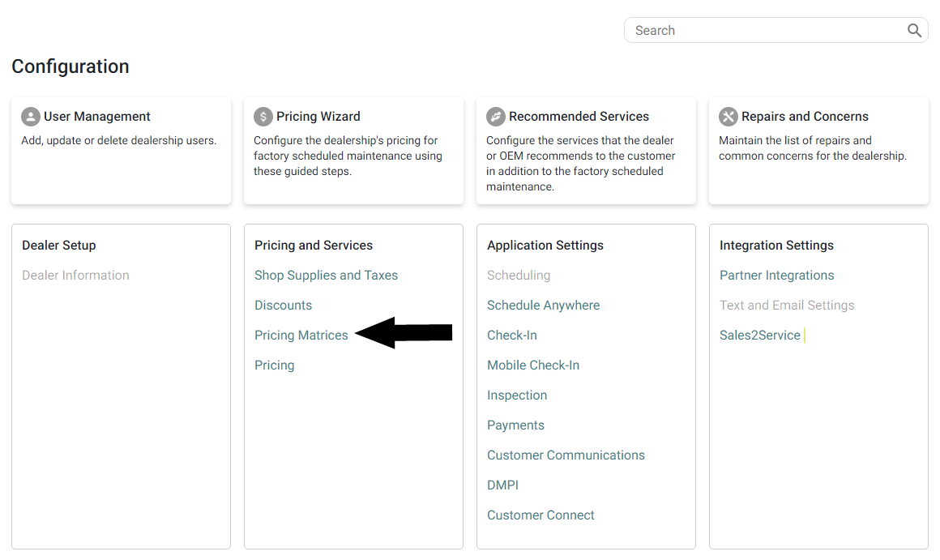The height and width of the screenshot is (560, 940).
Task: Open Customer Connect configuration
Action: coord(540,515)
